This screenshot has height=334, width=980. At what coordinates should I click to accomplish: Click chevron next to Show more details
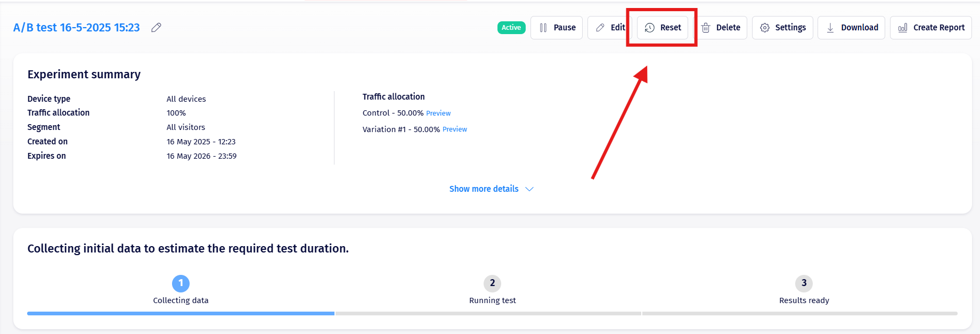[529, 189]
